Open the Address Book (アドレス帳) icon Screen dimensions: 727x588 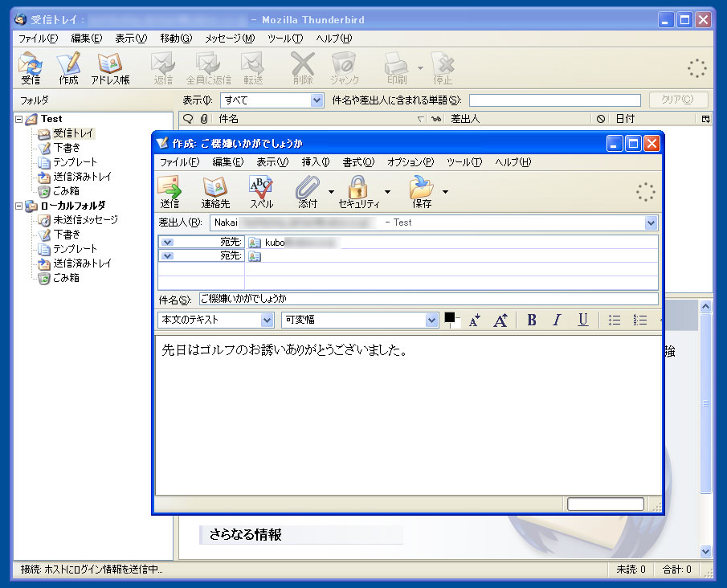(110, 68)
